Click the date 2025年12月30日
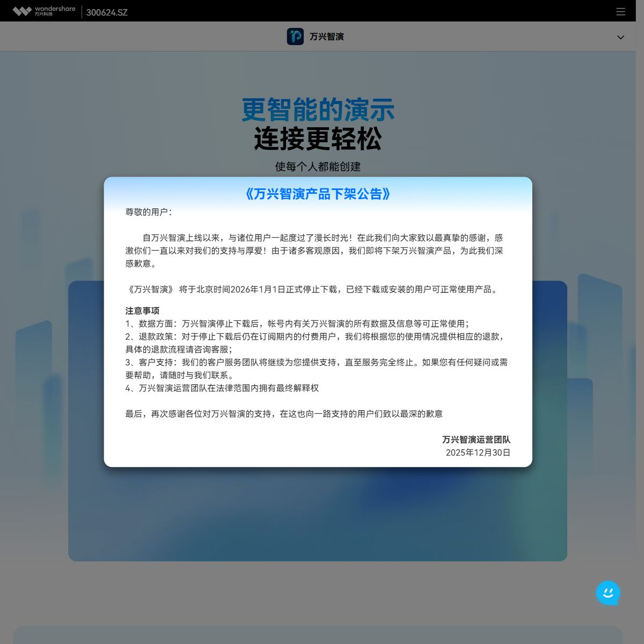644x644 pixels. coord(478,452)
